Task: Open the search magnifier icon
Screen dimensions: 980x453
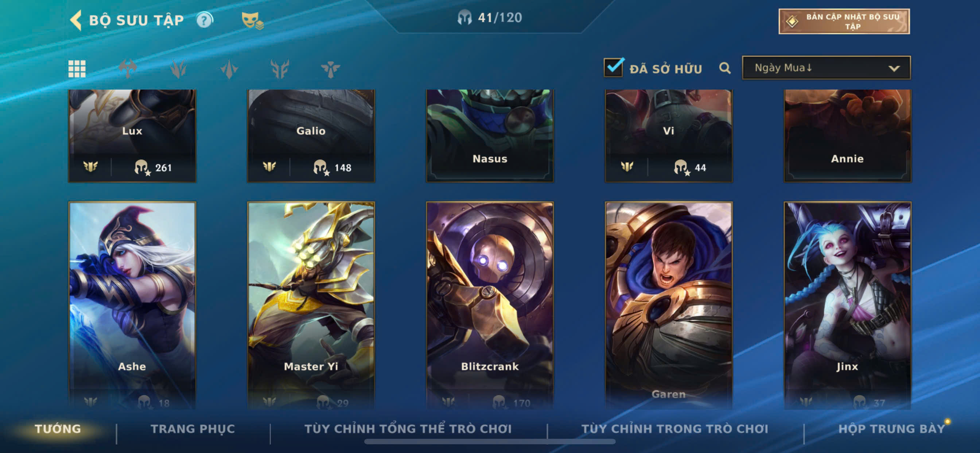Action: click(725, 68)
